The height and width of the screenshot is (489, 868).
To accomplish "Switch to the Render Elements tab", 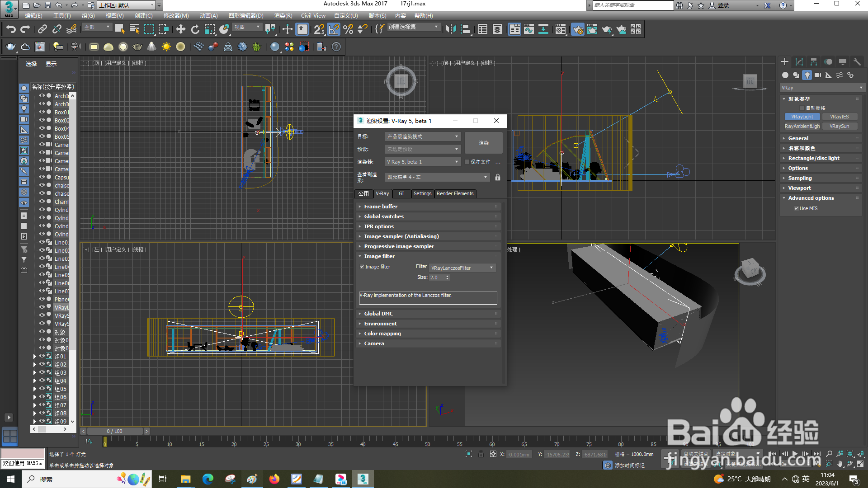I will pyautogui.click(x=455, y=193).
